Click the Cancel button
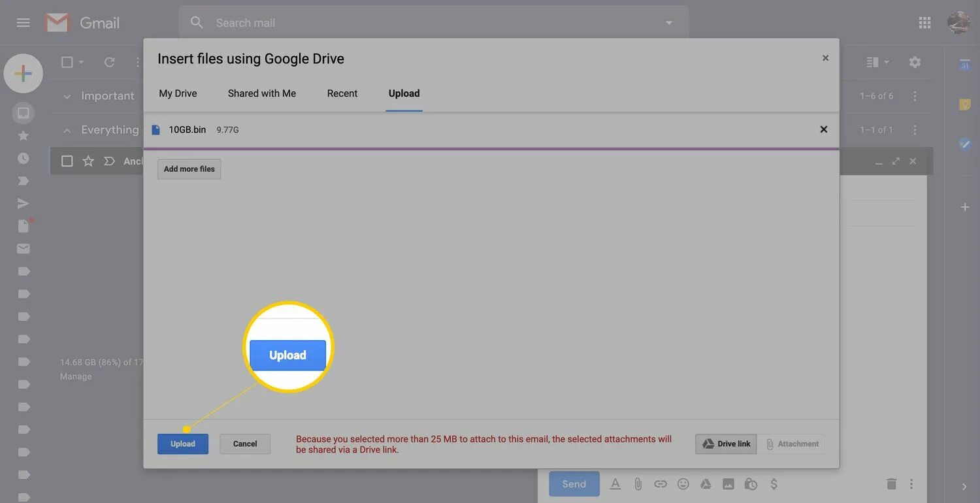The width and height of the screenshot is (980, 503). (245, 444)
